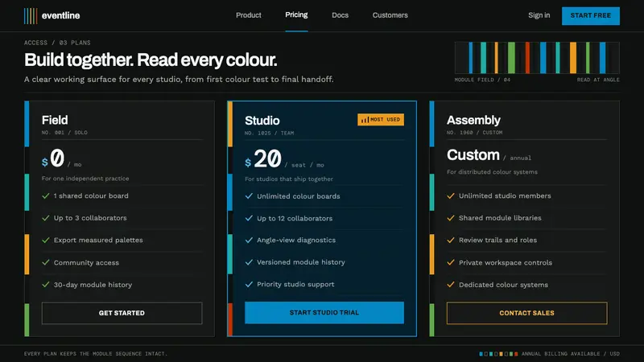Click the START STUDIO TRIAL button
This screenshot has width=644, height=362.
click(x=324, y=312)
